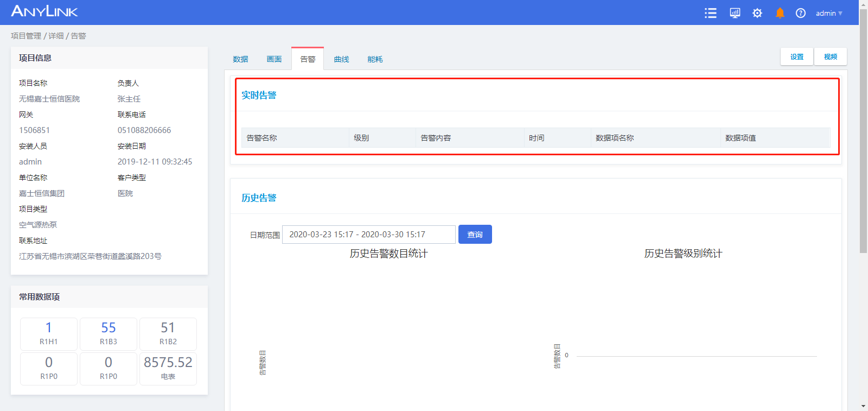Click the 查询 button

click(475, 235)
